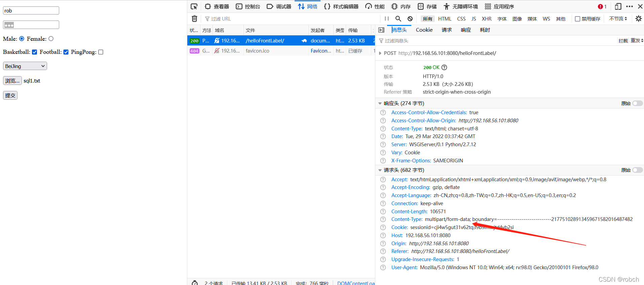The height and width of the screenshot is (285, 644).
Task: Click the 拦截 (Block) button
Action: tap(623, 41)
